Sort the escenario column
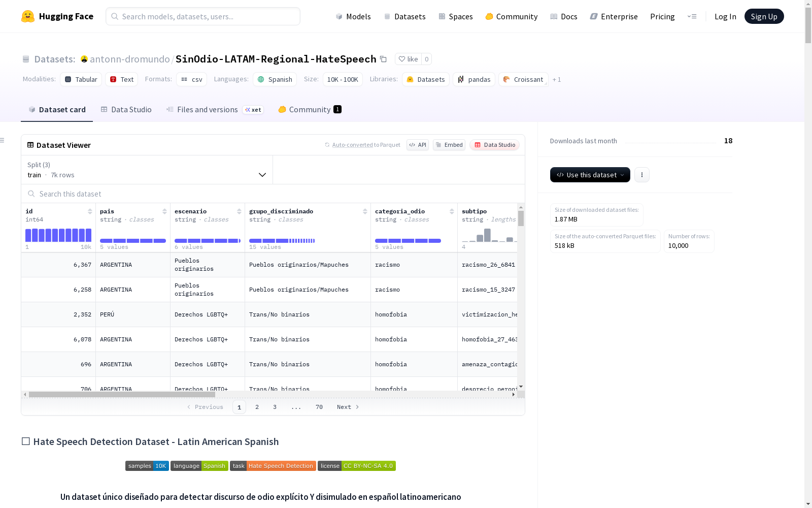Screen dimensions: 812x508 [x=239, y=211]
